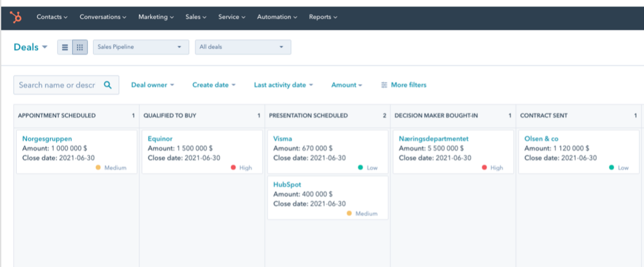This screenshot has height=267, width=644.
Task: Switch to board grid view icon
Action: tap(80, 47)
